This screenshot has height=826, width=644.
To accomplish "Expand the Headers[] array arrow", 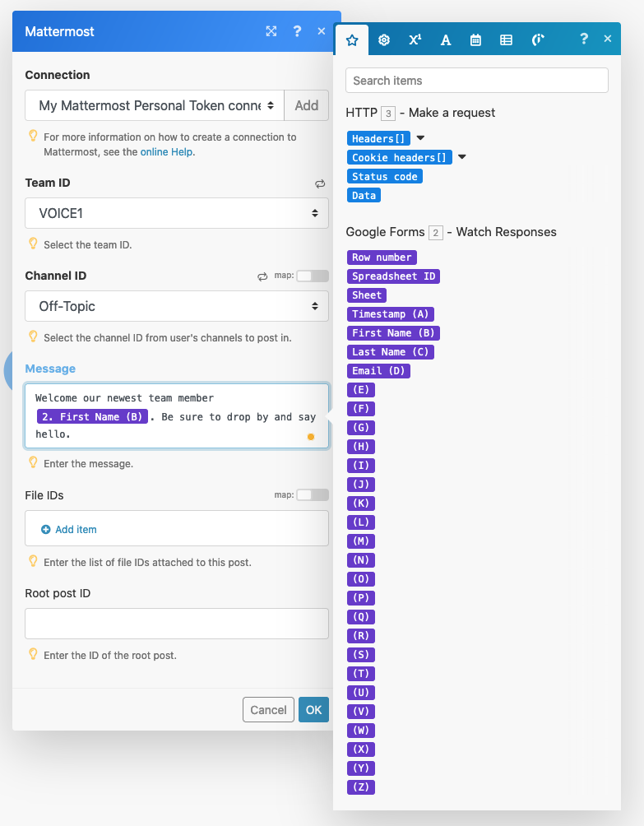I will pyautogui.click(x=420, y=138).
